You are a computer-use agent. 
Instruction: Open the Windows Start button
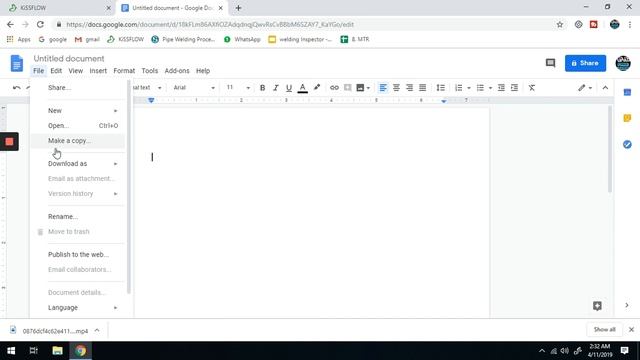[11, 351]
